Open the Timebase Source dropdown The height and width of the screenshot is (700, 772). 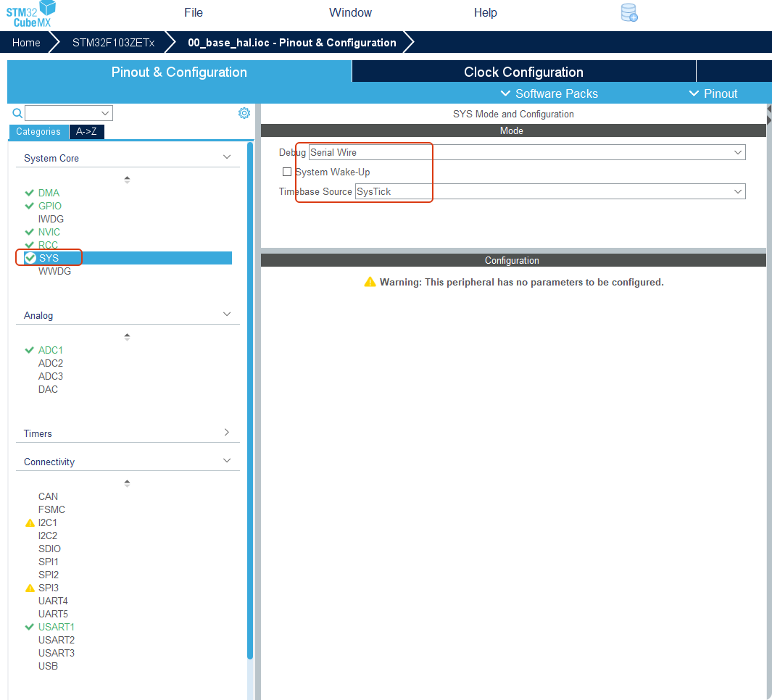point(550,191)
